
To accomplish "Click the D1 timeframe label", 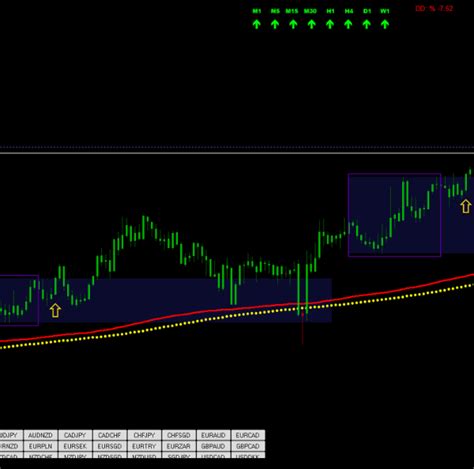I will pyautogui.click(x=367, y=11).
